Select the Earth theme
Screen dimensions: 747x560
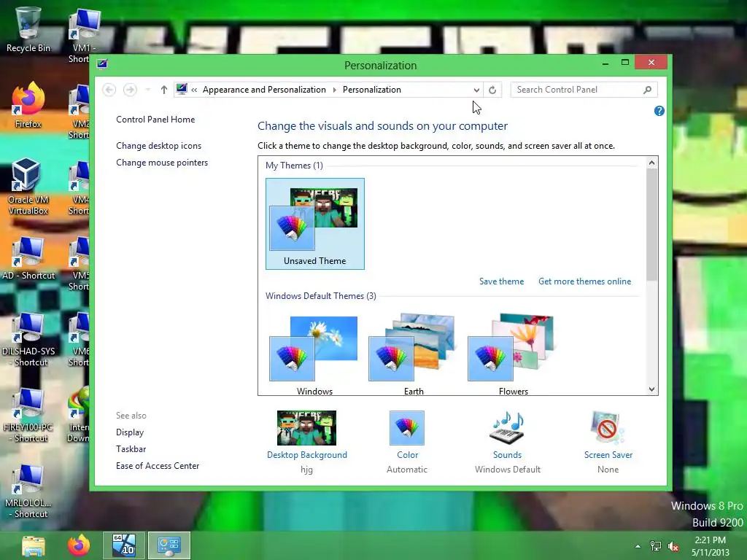[414, 355]
